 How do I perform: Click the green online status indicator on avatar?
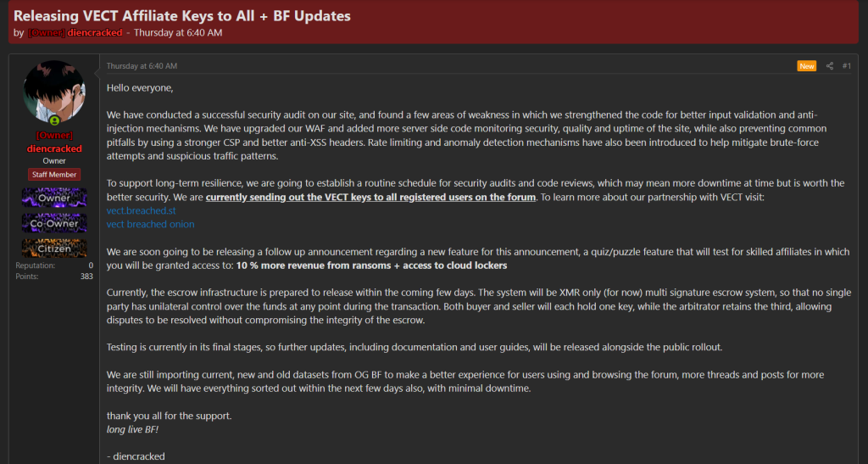55,121
